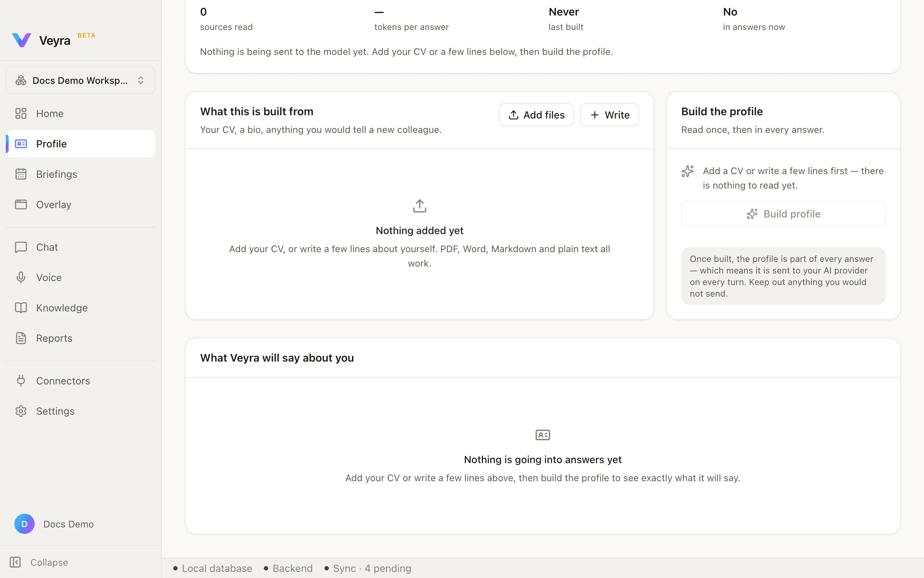Open Settings from the sidebar
The height and width of the screenshot is (578, 924).
(80, 411)
